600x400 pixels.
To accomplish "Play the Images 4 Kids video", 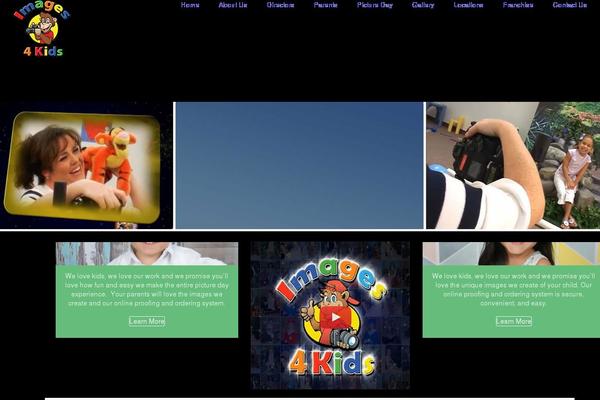I will 335,317.
